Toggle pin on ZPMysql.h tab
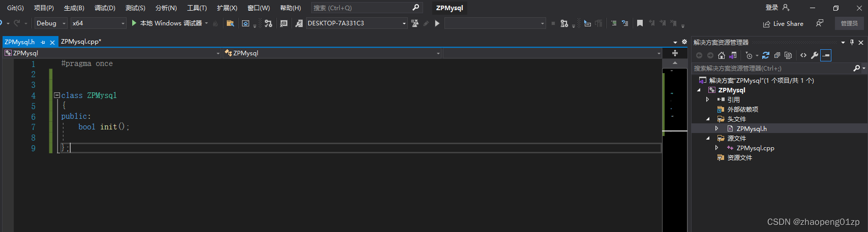The height and width of the screenshot is (232, 868). pyautogui.click(x=43, y=42)
